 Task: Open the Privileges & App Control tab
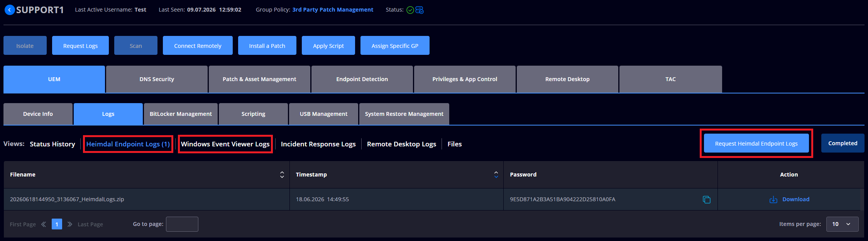465,79
